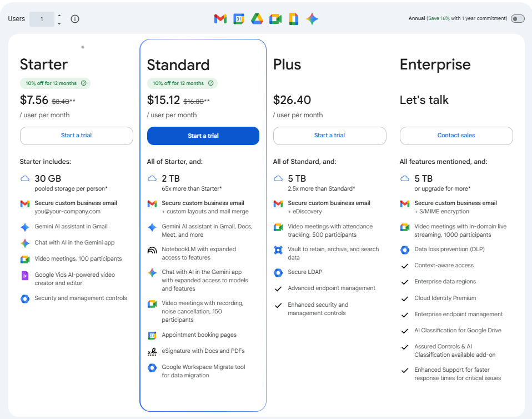The height and width of the screenshot is (419, 532).
Task: Click eSignature icon in Standard list
Action: [x=152, y=352]
